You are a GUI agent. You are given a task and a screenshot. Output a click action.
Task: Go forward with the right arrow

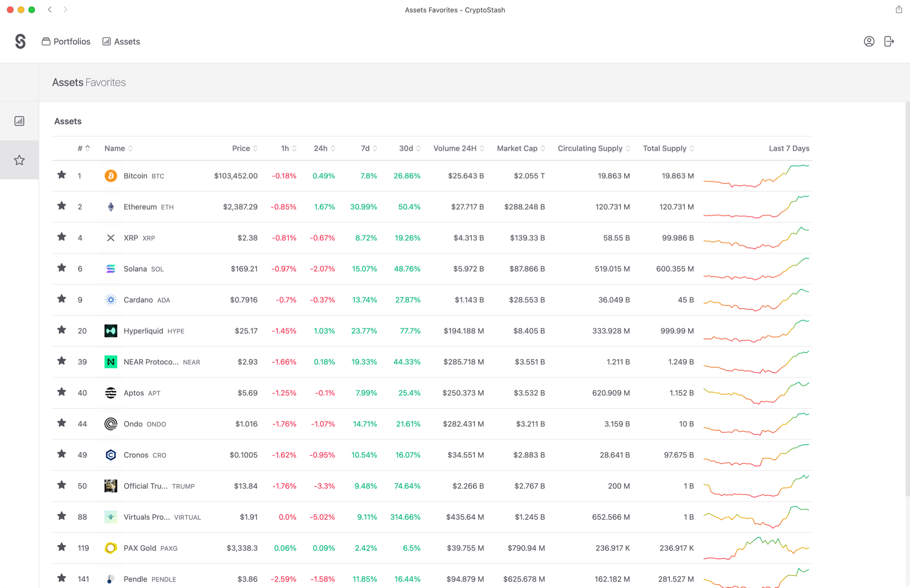[66, 10]
